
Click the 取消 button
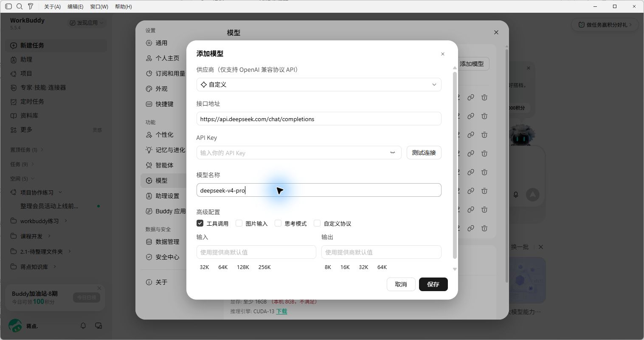(401, 284)
